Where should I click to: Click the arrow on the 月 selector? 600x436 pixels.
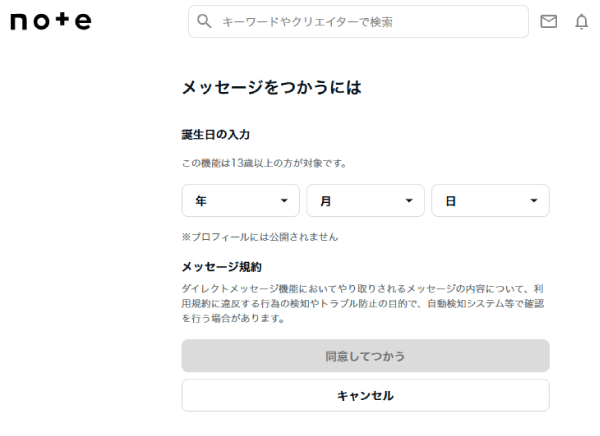point(409,201)
